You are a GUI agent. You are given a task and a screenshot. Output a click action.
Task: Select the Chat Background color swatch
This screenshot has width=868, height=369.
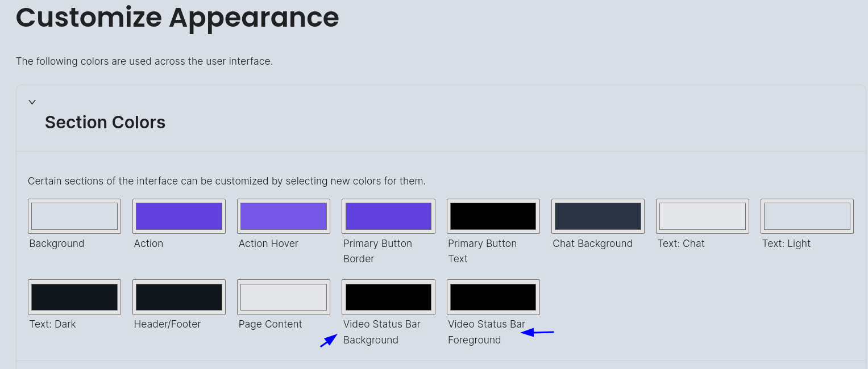597,216
